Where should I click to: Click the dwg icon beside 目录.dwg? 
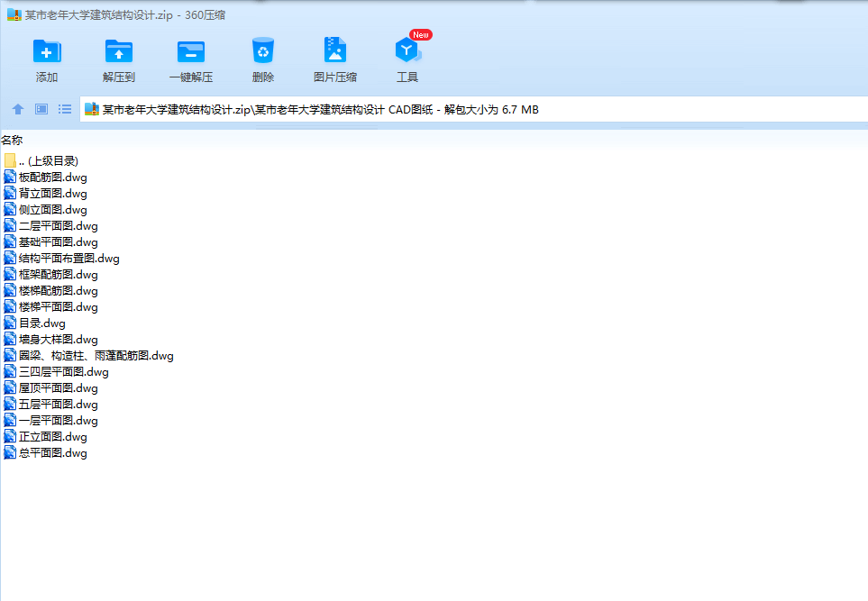10,323
